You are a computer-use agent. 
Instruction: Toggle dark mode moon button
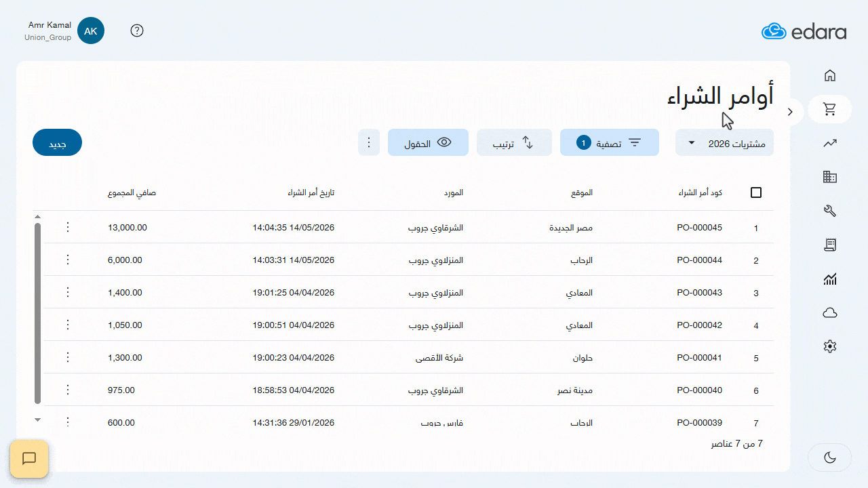tap(830, 457)
